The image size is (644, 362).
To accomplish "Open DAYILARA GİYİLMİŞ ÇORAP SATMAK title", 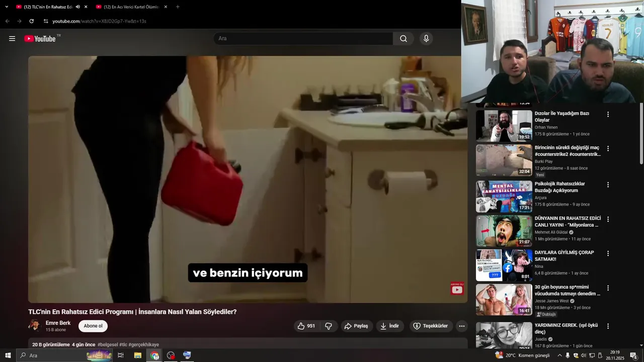I will [564, 256].
